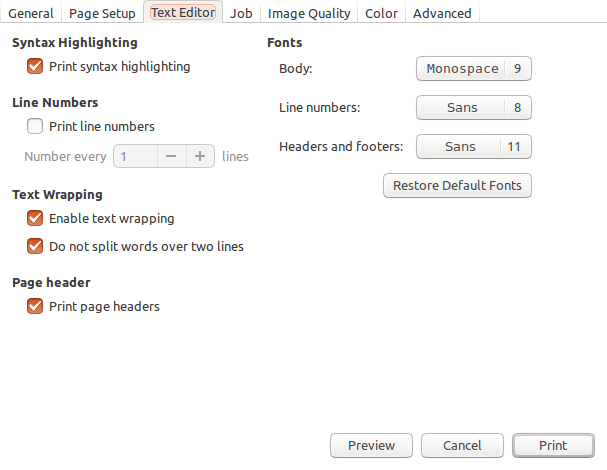Disable Print syntax highlighting checkbox

35,66
